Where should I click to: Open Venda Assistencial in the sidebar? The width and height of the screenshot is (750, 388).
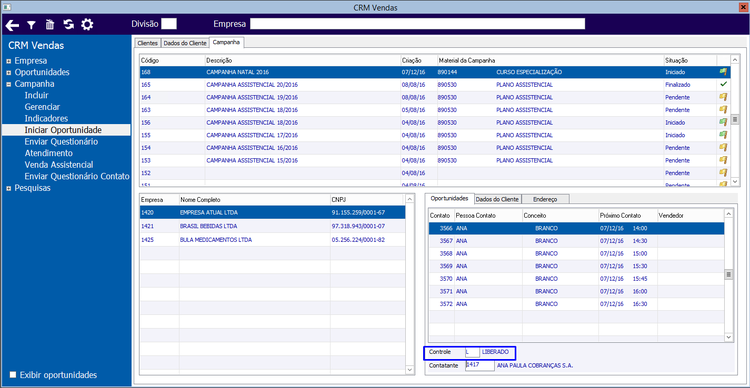coord(59,165)
